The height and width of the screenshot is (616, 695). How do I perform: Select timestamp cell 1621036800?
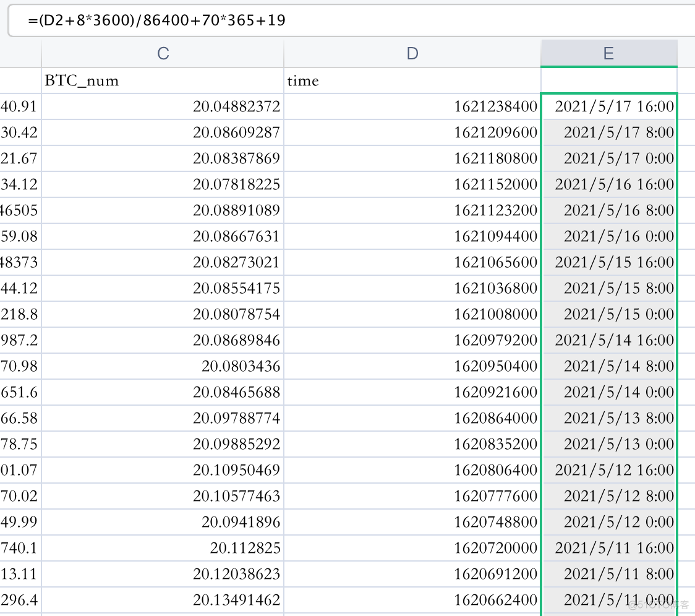[x=412, y=288]
